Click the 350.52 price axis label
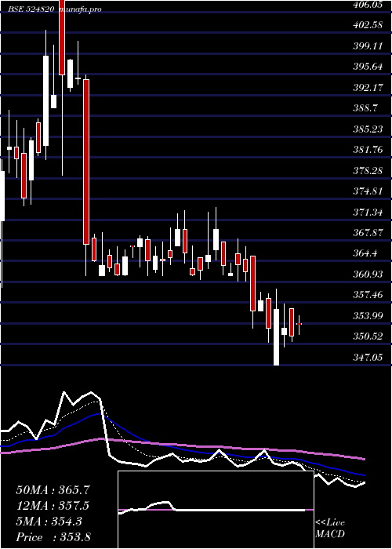The image size is (392, 549). click(x=367, y=336)
